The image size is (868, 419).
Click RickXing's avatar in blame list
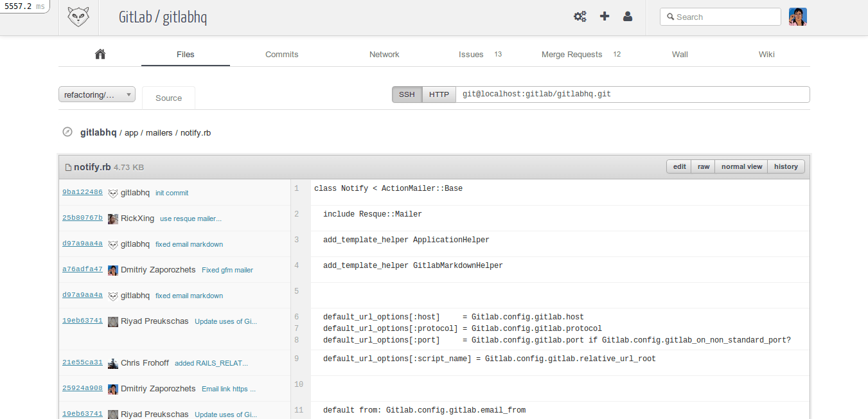[x=113, y=218]
